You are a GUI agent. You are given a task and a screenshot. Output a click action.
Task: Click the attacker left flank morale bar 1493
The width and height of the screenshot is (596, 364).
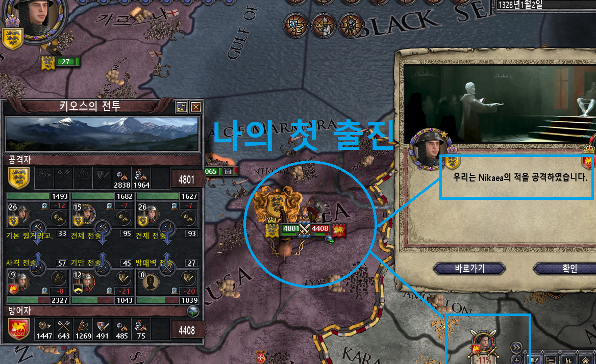37,196
